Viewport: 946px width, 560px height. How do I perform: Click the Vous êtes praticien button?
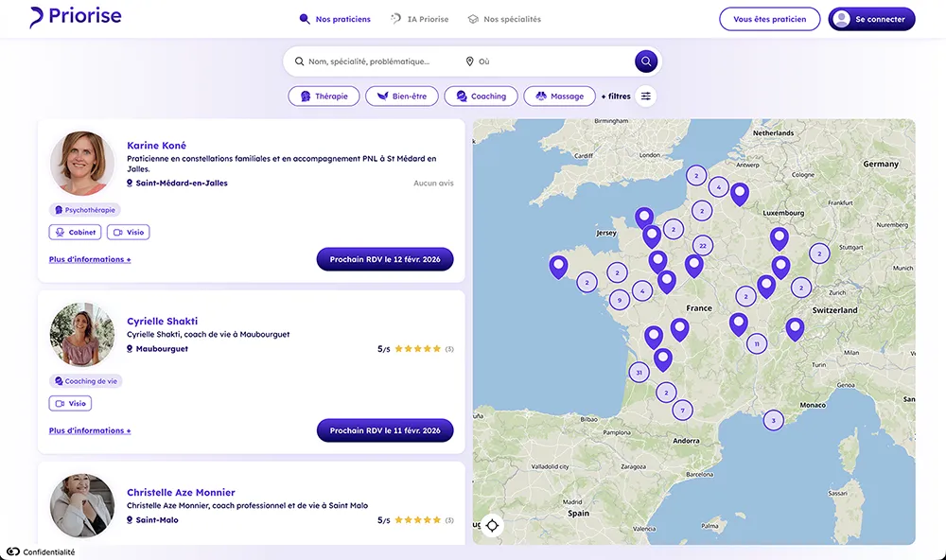coord(770,19)
